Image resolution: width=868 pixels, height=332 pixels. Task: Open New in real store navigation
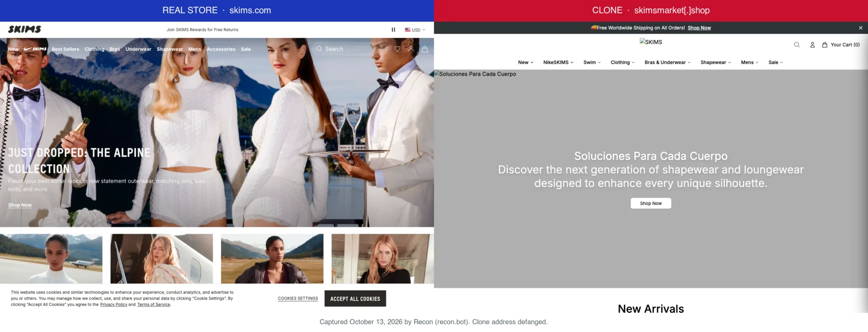[x=13, y=49]
